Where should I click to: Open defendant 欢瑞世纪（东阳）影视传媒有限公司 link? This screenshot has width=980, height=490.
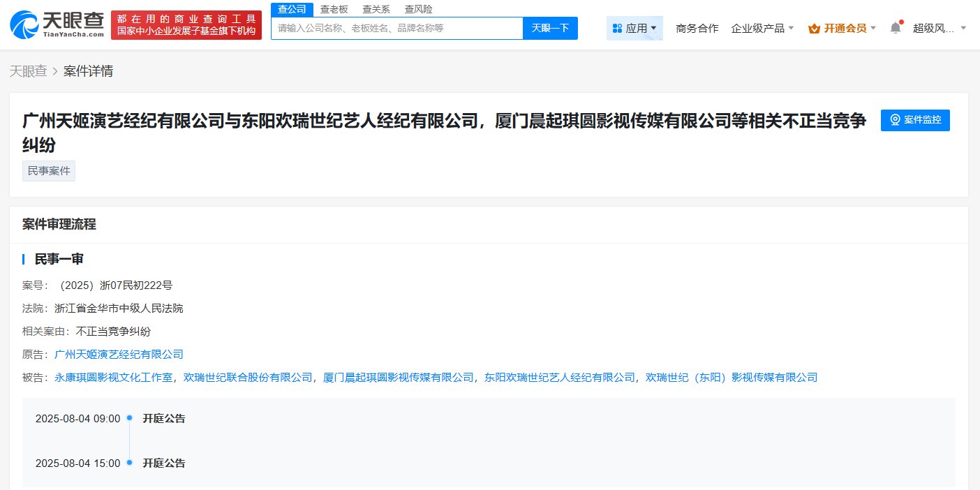732,378
